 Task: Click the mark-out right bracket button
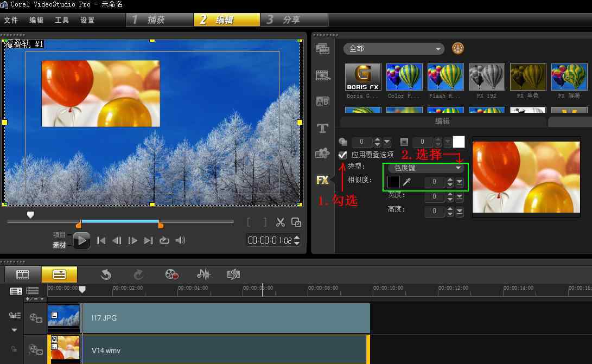click(265, 222)
